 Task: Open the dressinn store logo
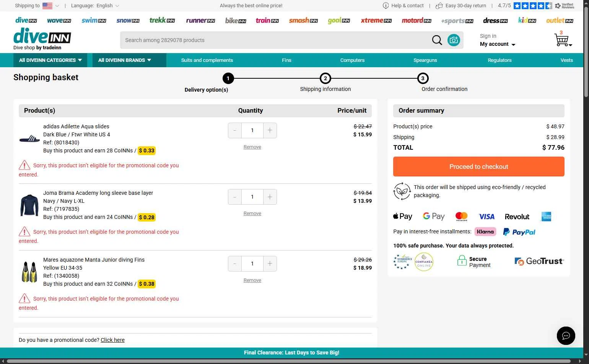coord(495,21)
